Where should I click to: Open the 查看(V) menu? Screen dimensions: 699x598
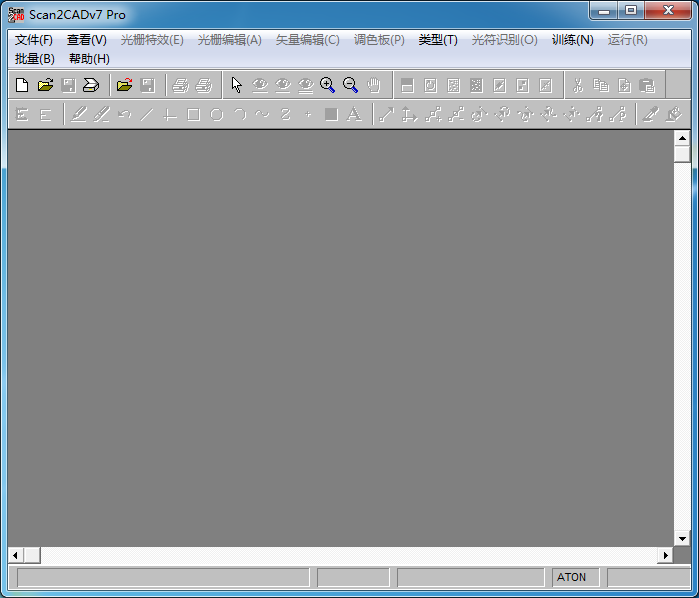86,40
